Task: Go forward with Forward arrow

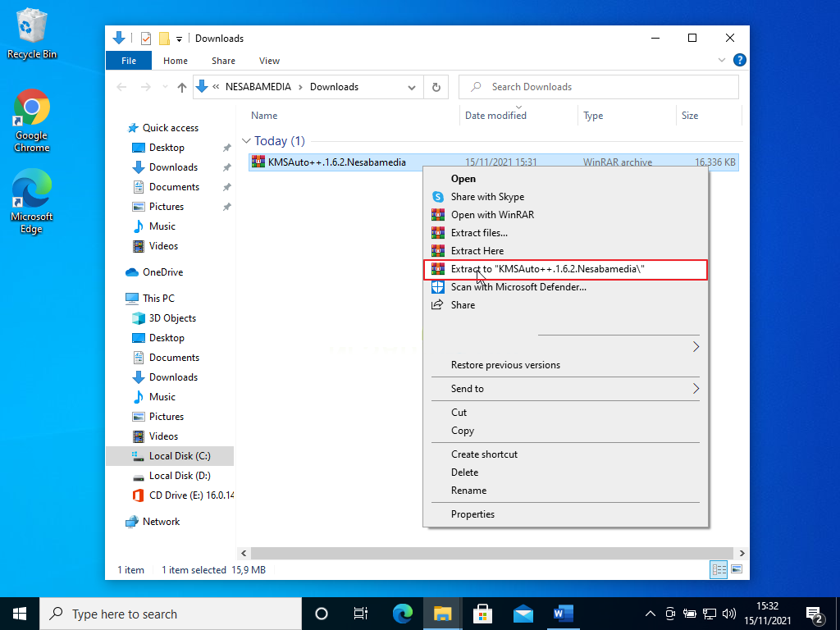Action: [146, 87]
